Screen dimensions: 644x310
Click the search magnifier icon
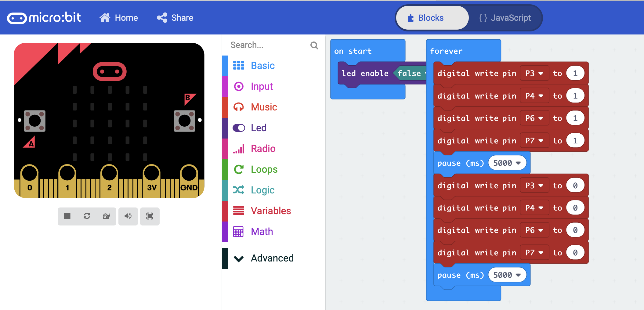[314, 45]
